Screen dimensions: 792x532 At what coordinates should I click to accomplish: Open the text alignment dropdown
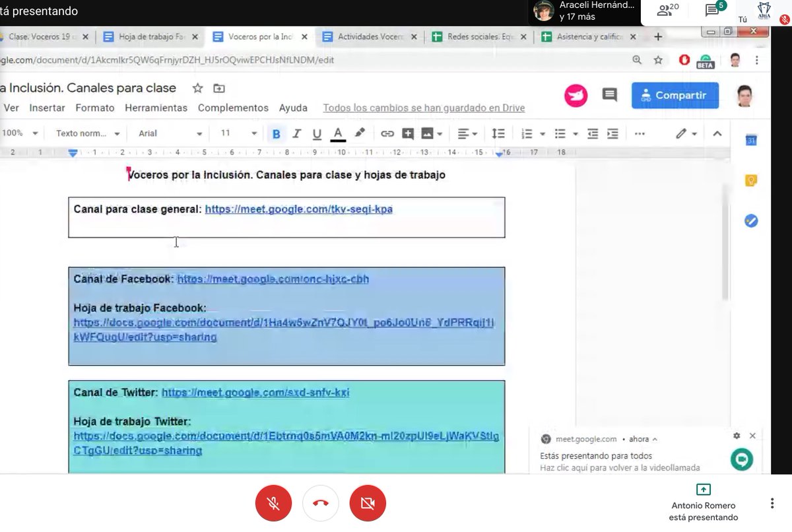tap(467, 133)
